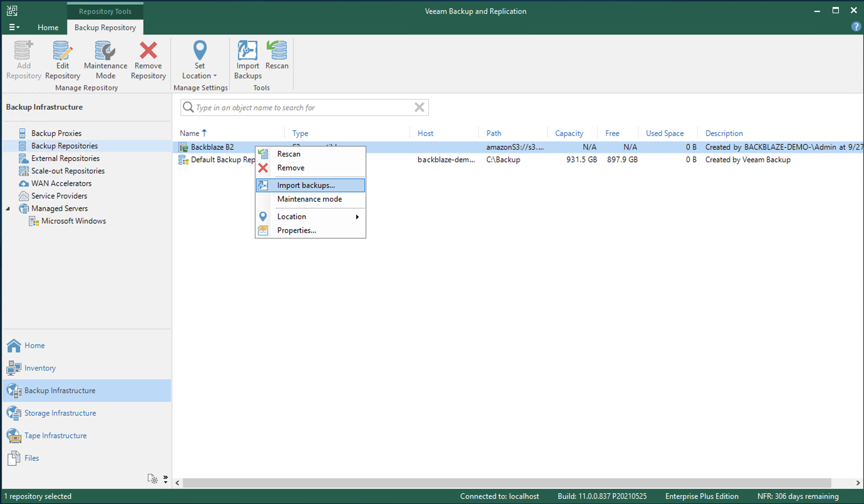This screenshot has height=504, width=864.
Task: Click the Veeam application icon in title bar
Action: (12, 11)
